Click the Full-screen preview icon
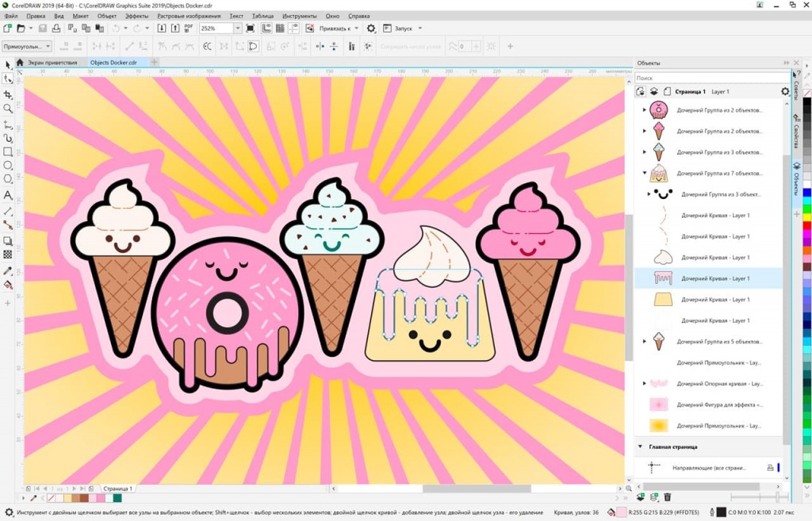This screenshot has height=521, width=812. tap(250, 28)
